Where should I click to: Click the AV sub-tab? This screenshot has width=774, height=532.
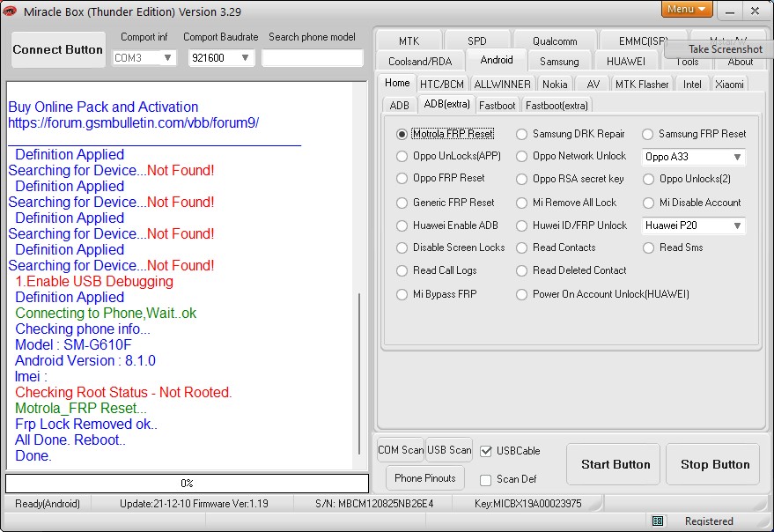point(593,85)
